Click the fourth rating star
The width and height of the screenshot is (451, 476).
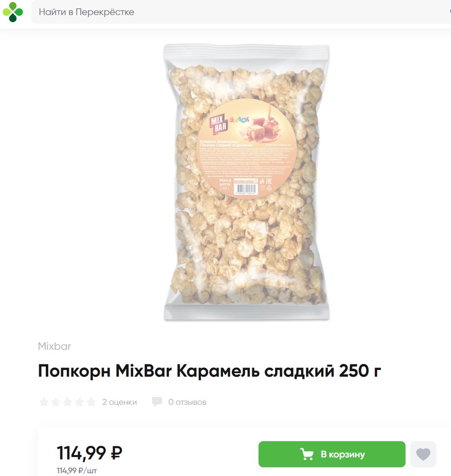pos(79,402)
